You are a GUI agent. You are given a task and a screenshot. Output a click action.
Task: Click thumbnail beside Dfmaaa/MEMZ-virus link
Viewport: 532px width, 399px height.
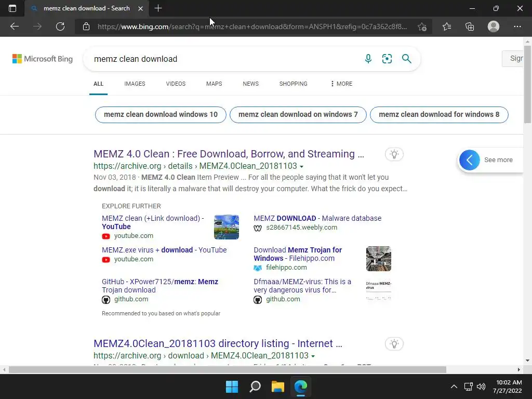[x=379, y=290]
